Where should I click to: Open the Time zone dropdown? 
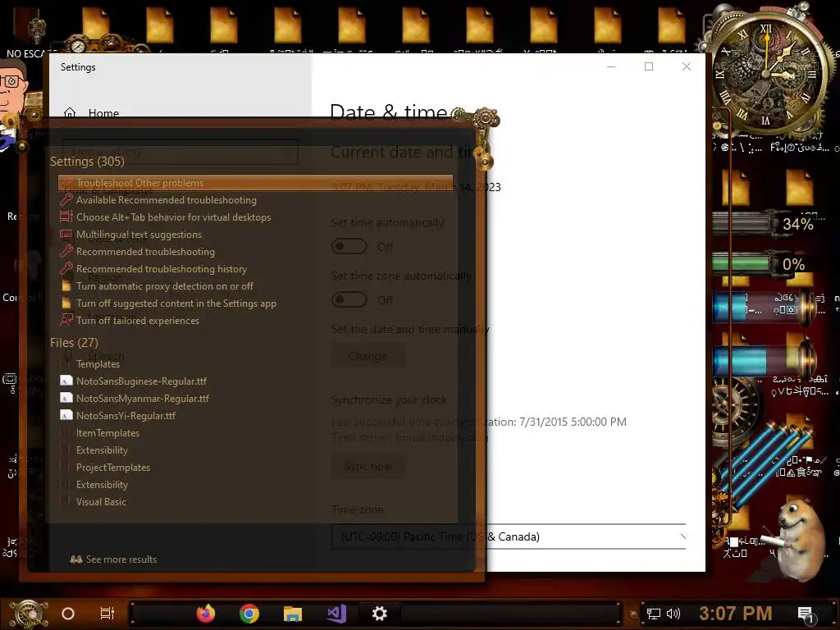509,536
